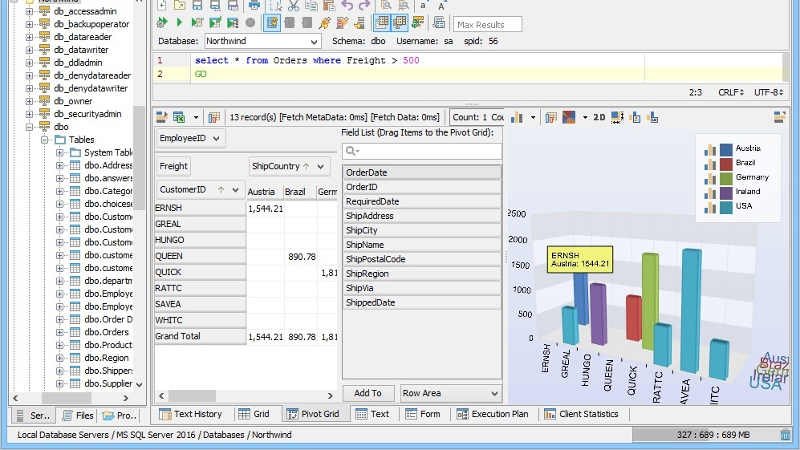The height and width of the screenshot is (450, 800).
Task: Open the Form tab
Action: point(422,414)
